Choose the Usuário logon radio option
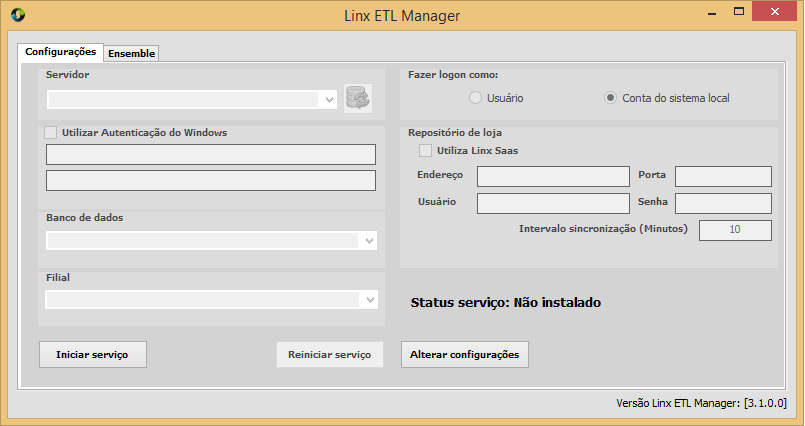 475,98
